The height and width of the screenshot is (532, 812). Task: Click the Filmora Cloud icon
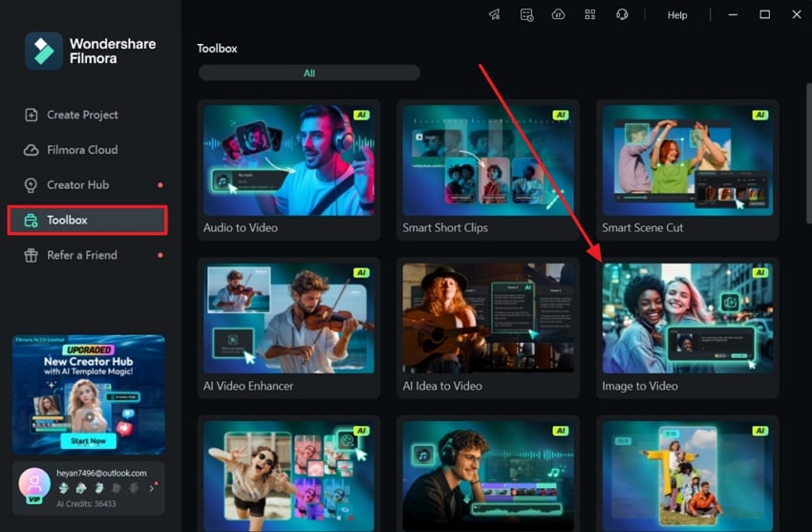coord(32,150)
